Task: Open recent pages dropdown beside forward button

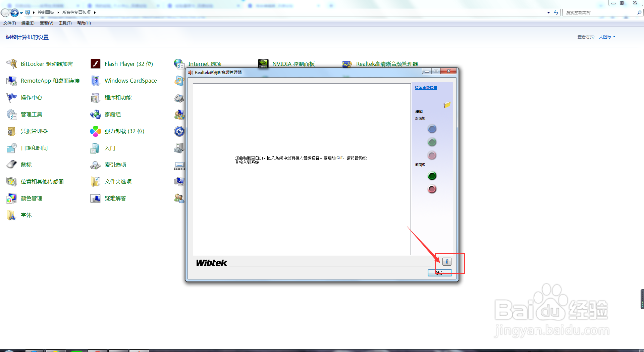Action: coord(21,13)
